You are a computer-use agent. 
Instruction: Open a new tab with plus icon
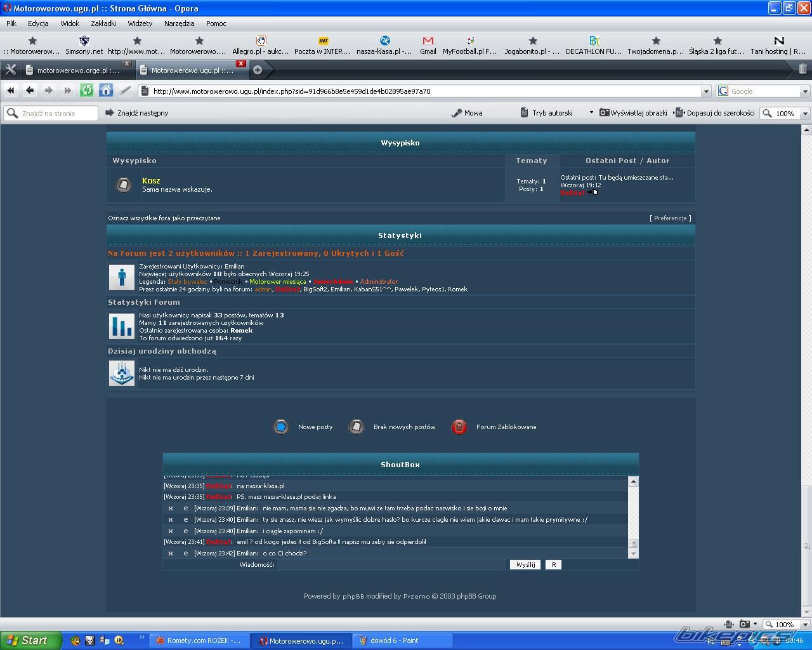(258, 70)
